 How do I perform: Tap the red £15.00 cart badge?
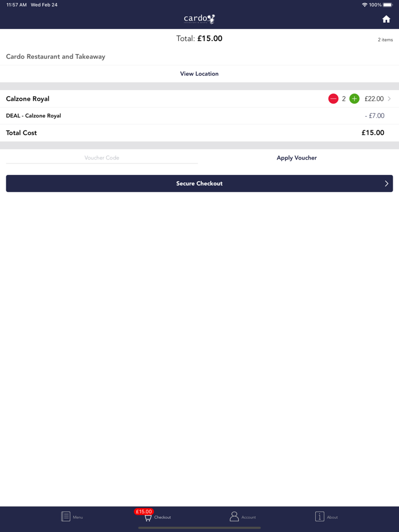(144, 511)
